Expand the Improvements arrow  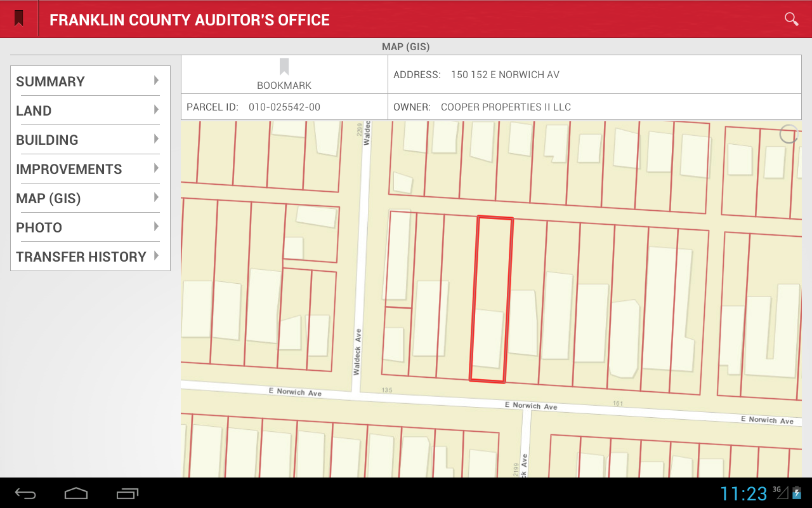pos(156,168)
